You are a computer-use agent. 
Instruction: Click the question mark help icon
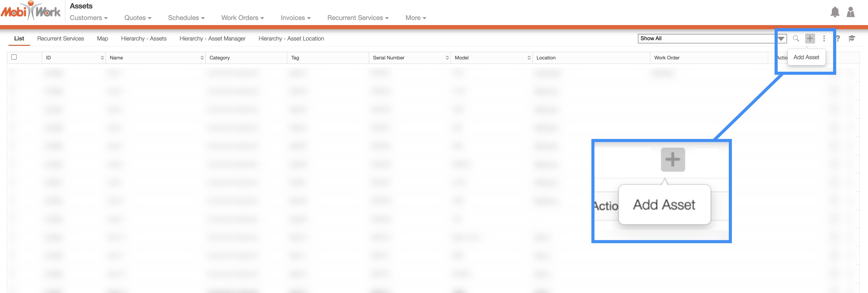coord(838,38)
